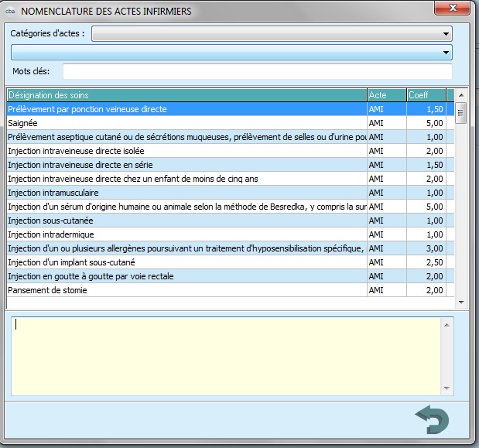The width and height of the screenshot is (479, 448).
Task: Click the cba application icon in title bar
Action: pyautogui.click(x=10, y=12)
